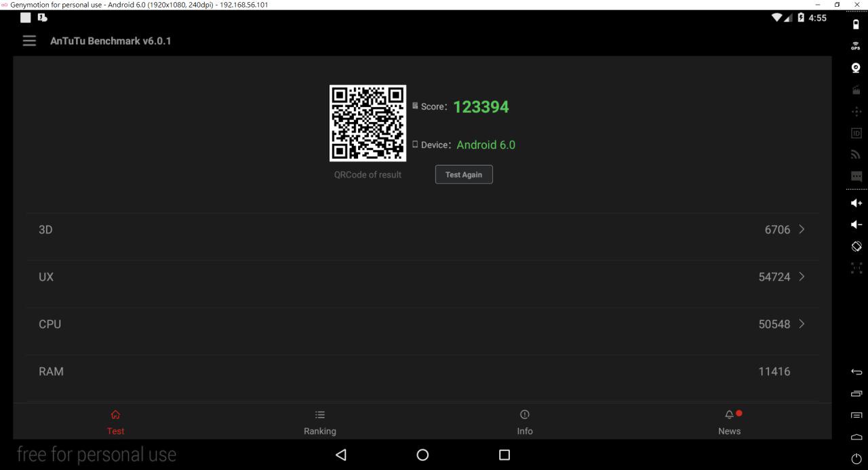Click the status bar battery charging icon
Image resolution: width=868 pixels, height=470 pixels.
(801, 18)
